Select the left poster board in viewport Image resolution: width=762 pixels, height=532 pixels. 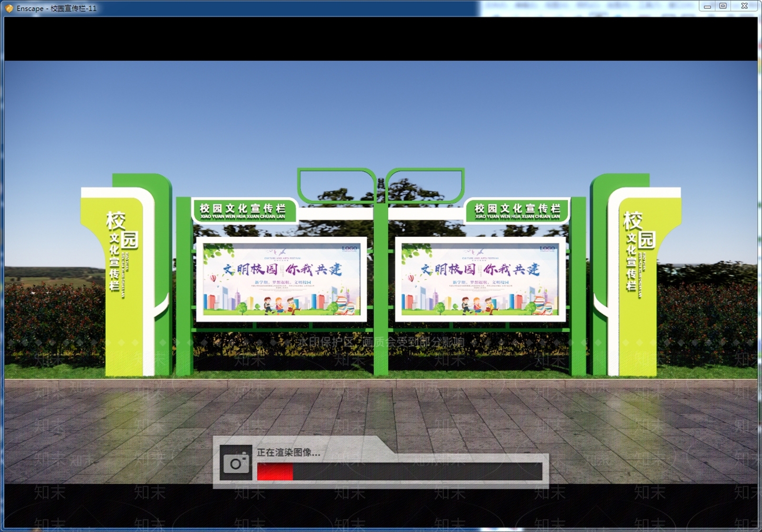point(281,279)
